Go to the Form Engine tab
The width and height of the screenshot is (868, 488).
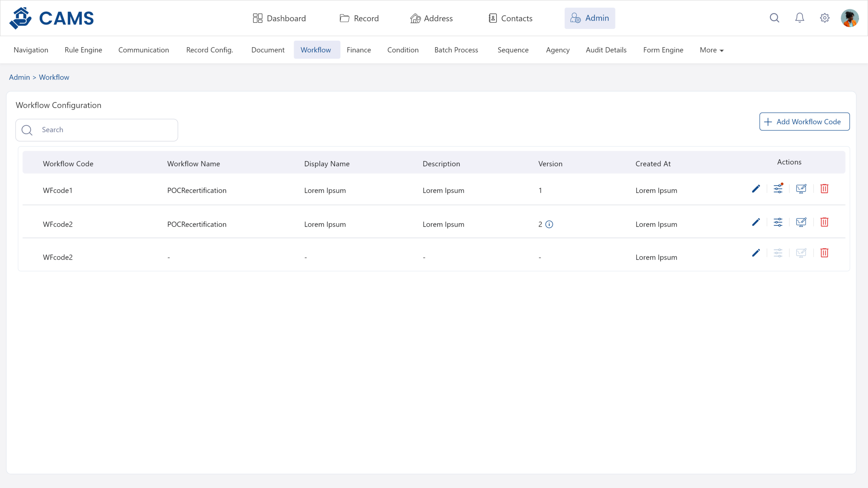(663, 50)
